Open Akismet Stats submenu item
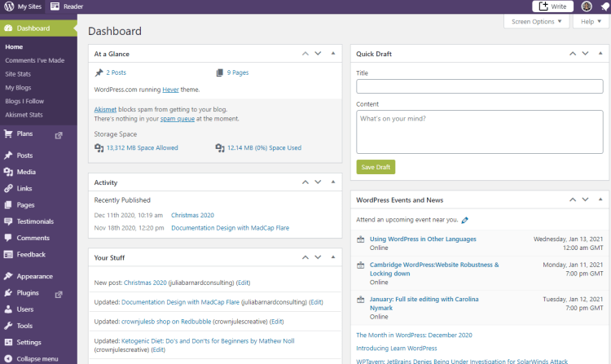Image resolution: width=611 pixels, height=364 pixels. [x=24, y=115]
